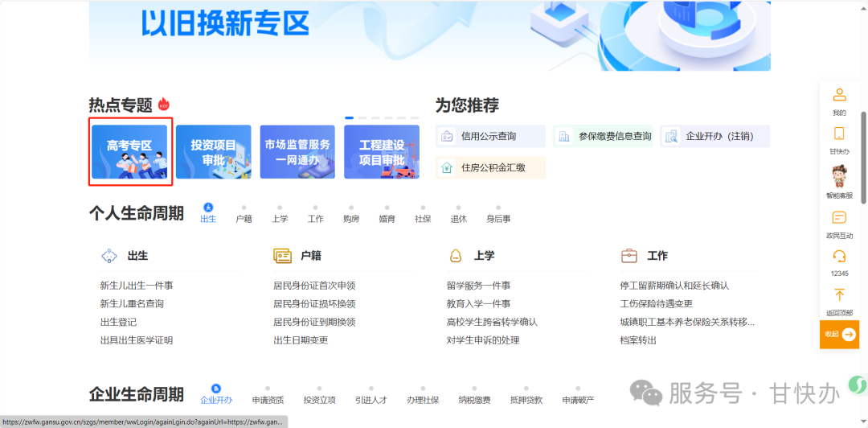This screenshot has width=868, height=428.
Task: Click the 参保缴费信息查询 button
Action: pyautogui.click(x=605, y=137)
